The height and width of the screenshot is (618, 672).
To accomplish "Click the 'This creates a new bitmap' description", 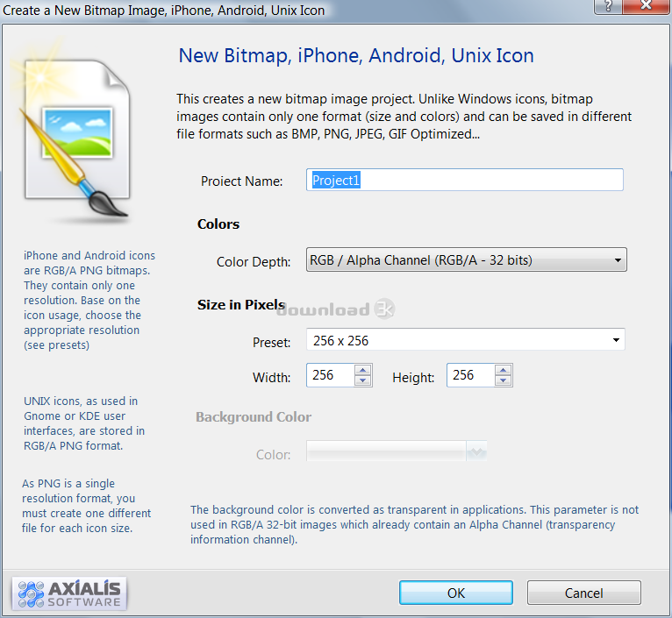I will pyautogui.click(x=404, y=117).
